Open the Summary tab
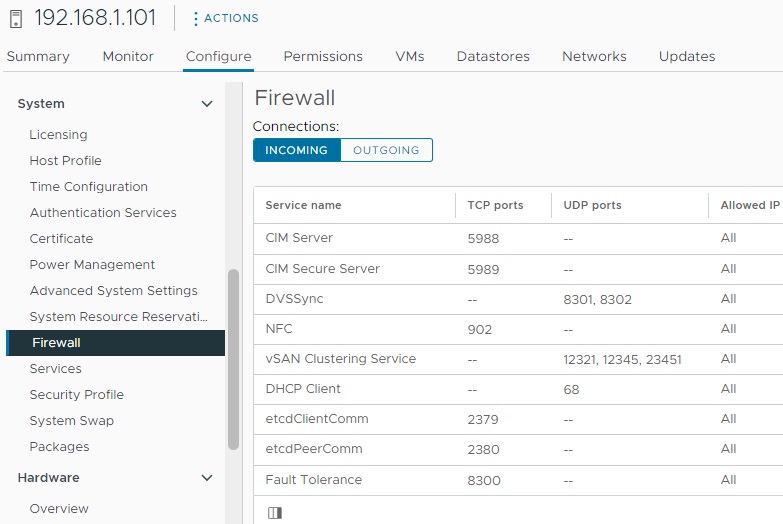Image resolution: width=783 pixels, height=524 pixels. pyautogui.click(x=38, y=56)
